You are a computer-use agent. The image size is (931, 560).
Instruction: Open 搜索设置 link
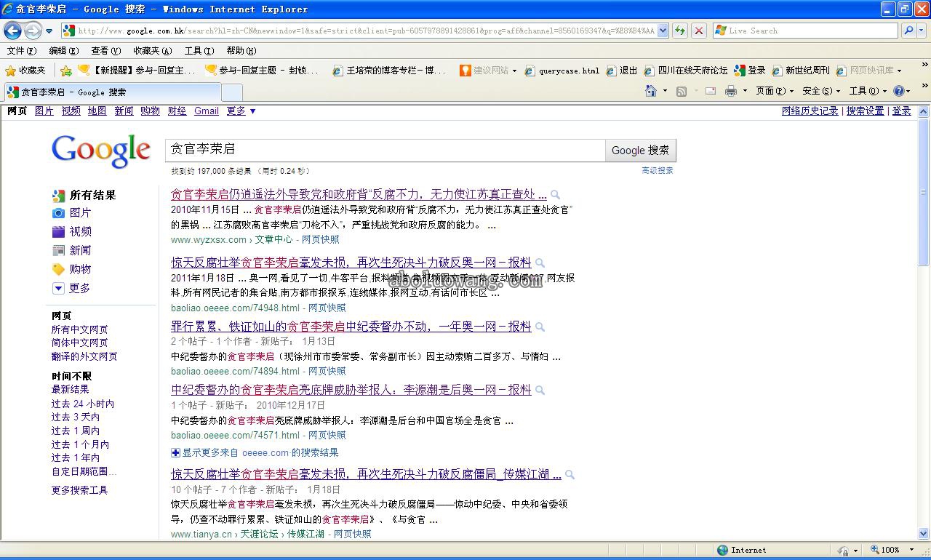pos(865,111)
